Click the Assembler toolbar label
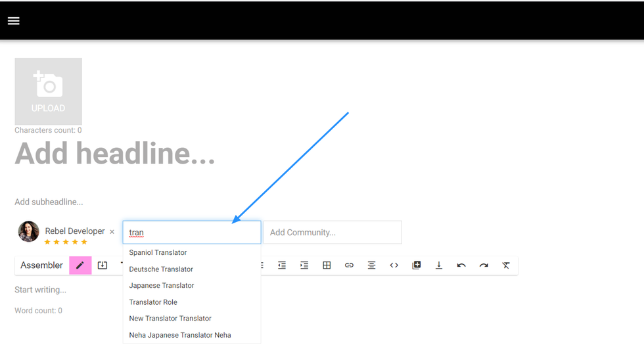 (x=41, y=265)
